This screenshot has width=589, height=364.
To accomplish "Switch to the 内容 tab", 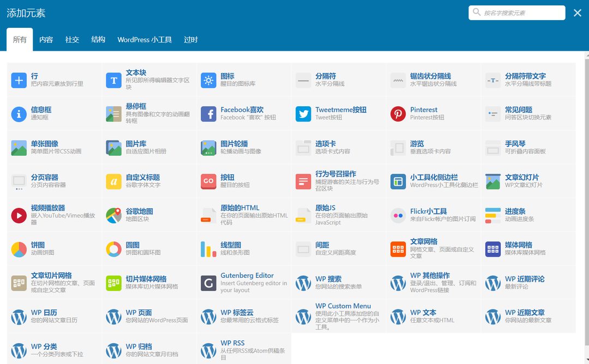I will [x=46, y=40].
